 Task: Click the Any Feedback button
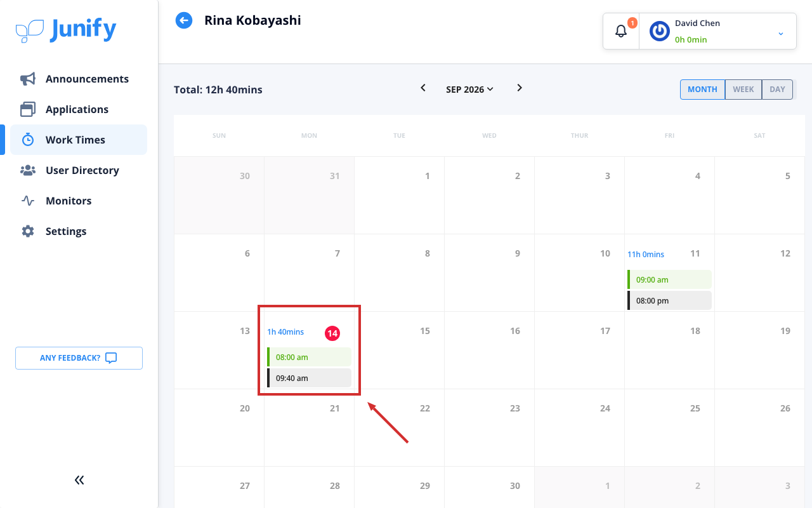(79, 358)
